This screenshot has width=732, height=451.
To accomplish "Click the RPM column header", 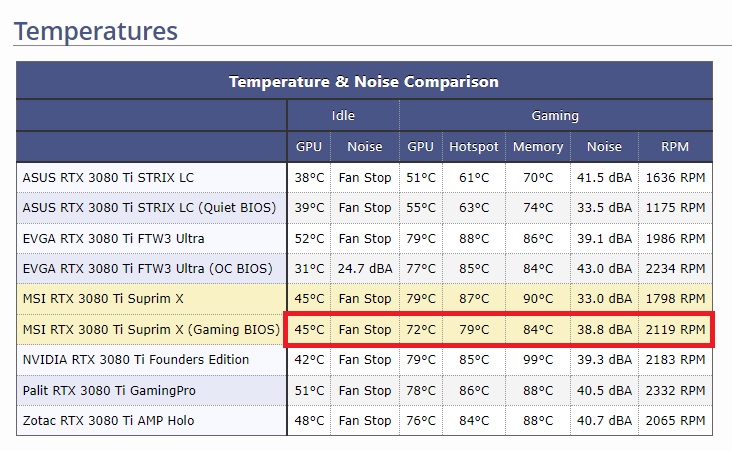I will point(675,147).
